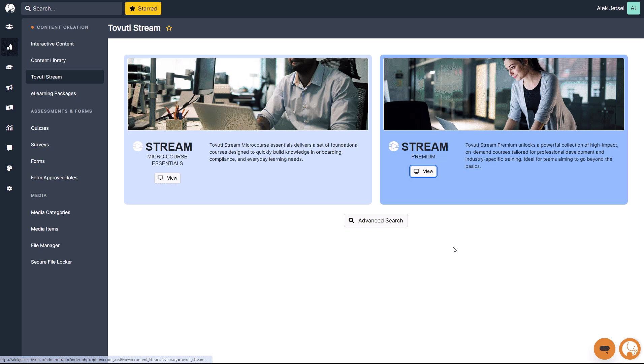
Task: Open the orange chat bubble widget
Action: (x=604, y=349)
